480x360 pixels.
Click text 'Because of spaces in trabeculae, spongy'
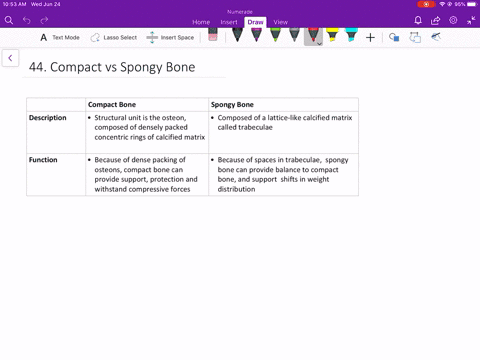(283, 160)
